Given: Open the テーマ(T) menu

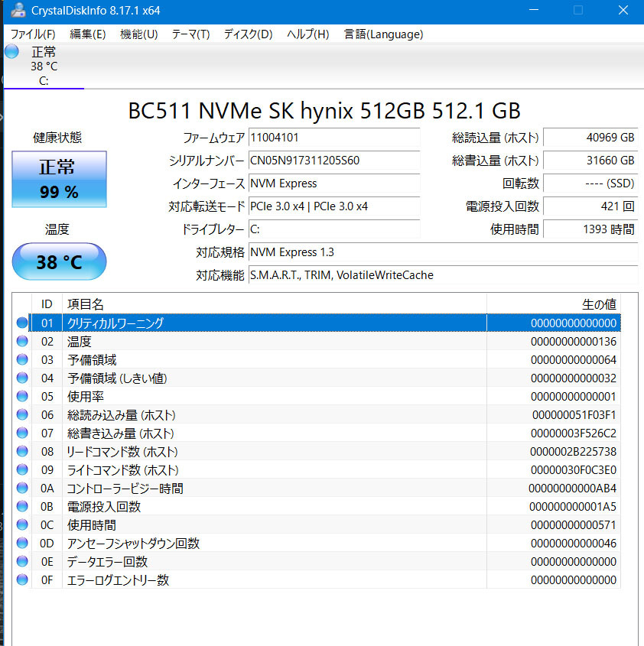Looking at the screenshot, I should (190, 34).
